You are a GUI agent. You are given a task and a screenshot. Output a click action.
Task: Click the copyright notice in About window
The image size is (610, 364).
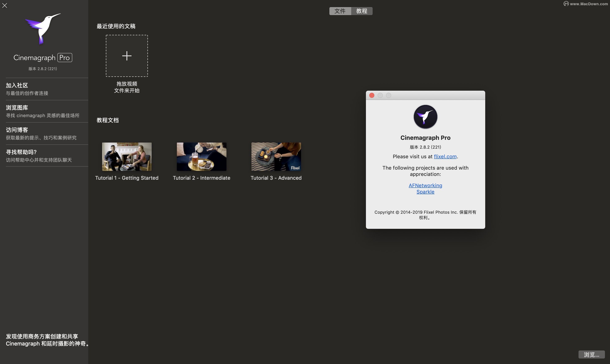pyautogui.click(x=425, y=215)
